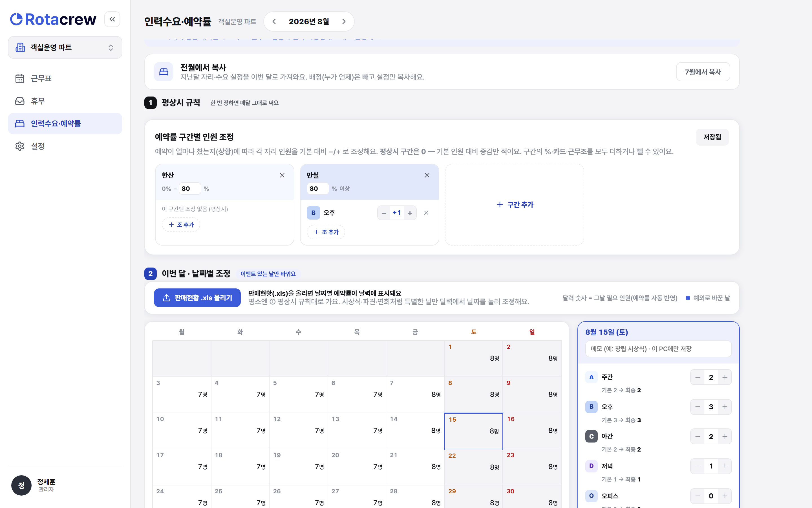Decrease 오후 headcount in day panel

point(698,407)
